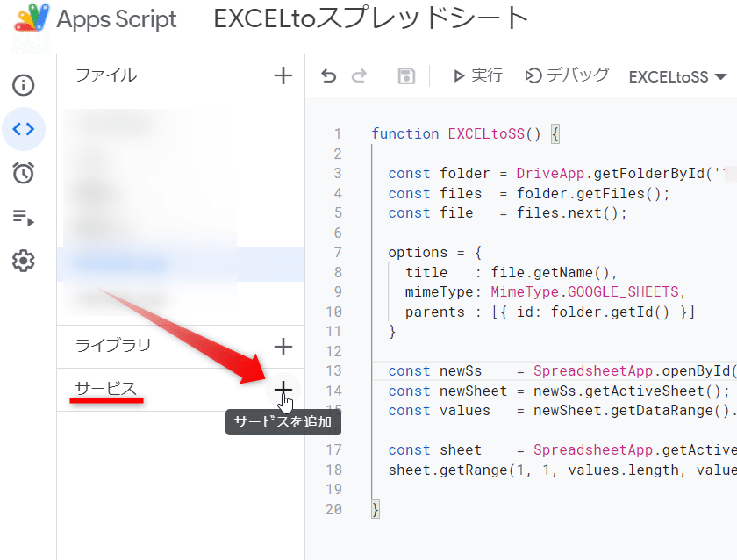The height and width of the screenshot is (560, 737).
Task: Open the project Overview info icon
Action: [x=23, y=85]
